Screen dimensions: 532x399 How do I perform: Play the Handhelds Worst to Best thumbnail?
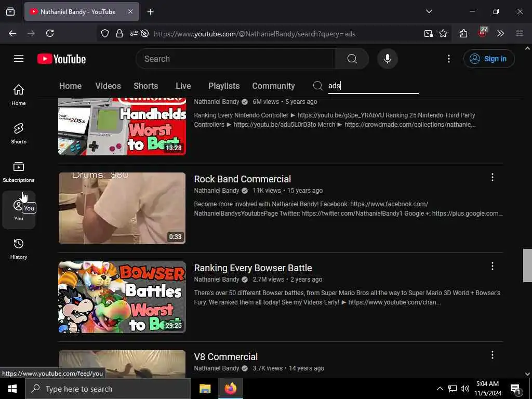coord(122,127)
